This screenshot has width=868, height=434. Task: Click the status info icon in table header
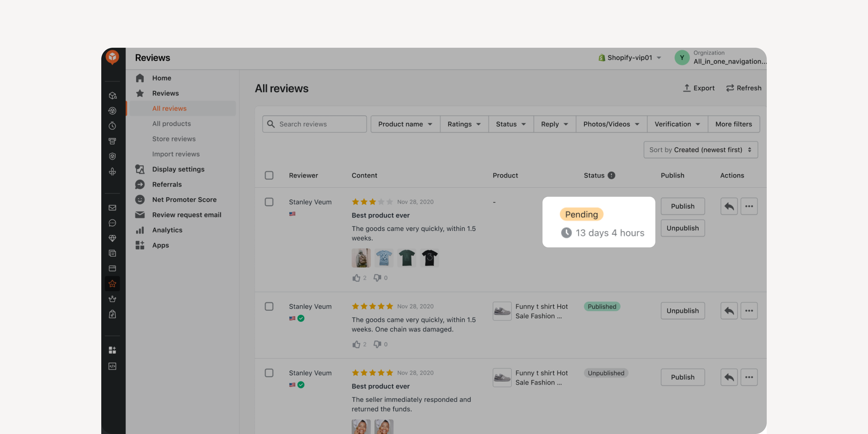[x=611, y=175]
